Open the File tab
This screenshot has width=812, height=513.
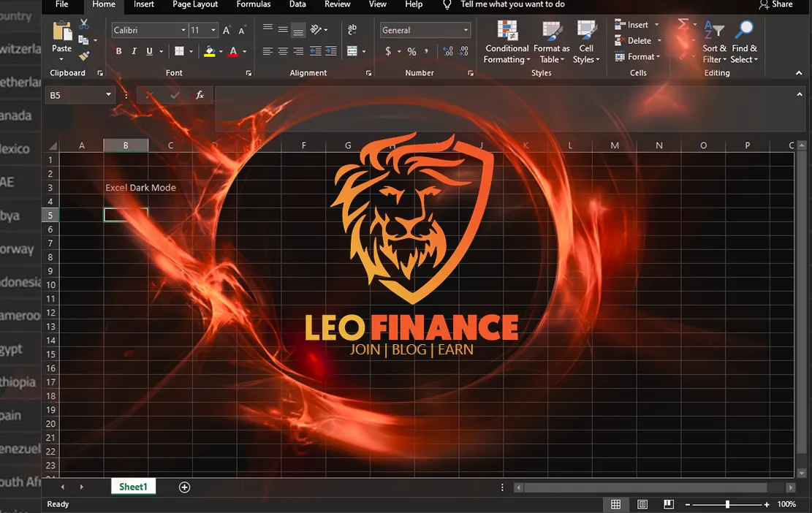pos(61,4)
